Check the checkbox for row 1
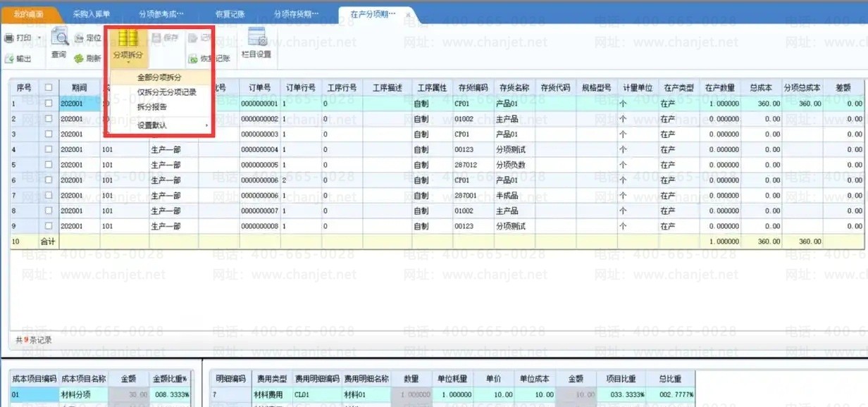The height and width of the screenshot is (407, 868). coord(48,104)
